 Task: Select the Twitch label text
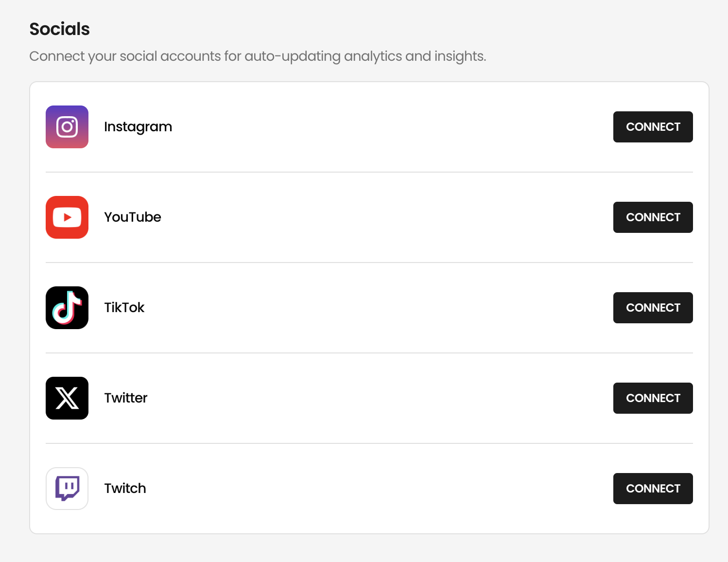(x=125, y=489)
